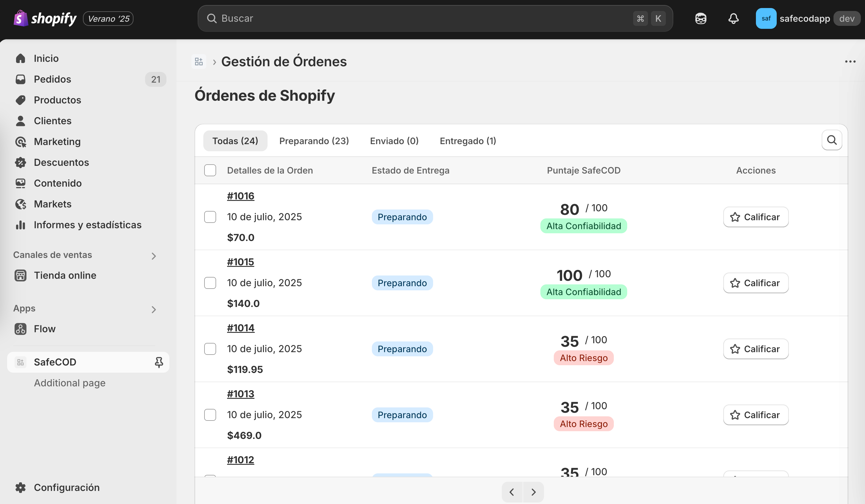Click the Shopify logo
Screen dimensions: 865x504
pyautogui.click(x=45, y=18)
